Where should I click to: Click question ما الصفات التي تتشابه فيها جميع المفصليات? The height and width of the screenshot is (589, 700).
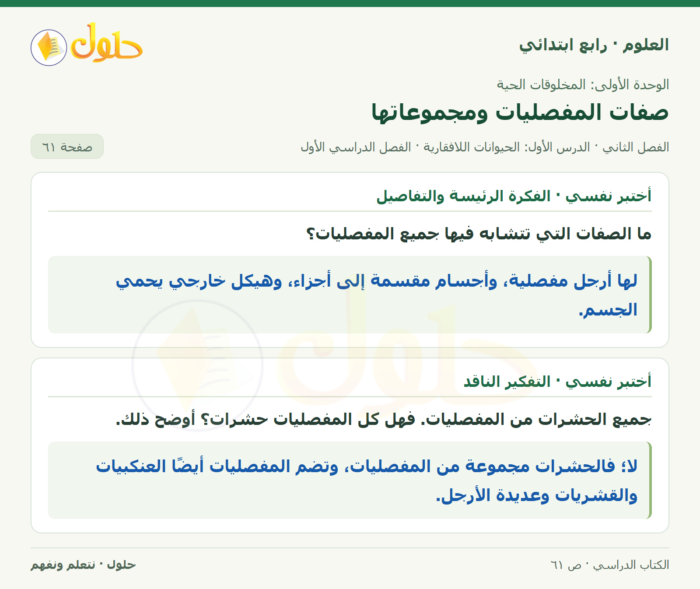[x=479, y=234]
